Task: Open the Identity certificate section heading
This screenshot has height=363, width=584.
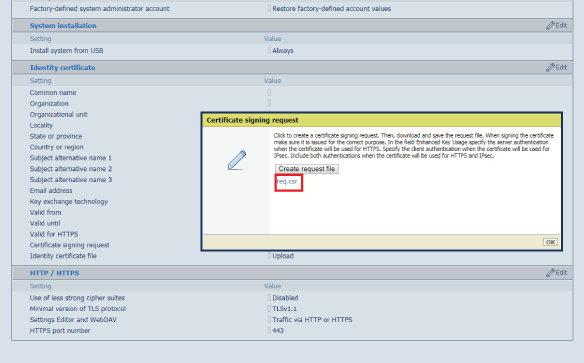Action: pyautogui.click(x=63, y=67)
